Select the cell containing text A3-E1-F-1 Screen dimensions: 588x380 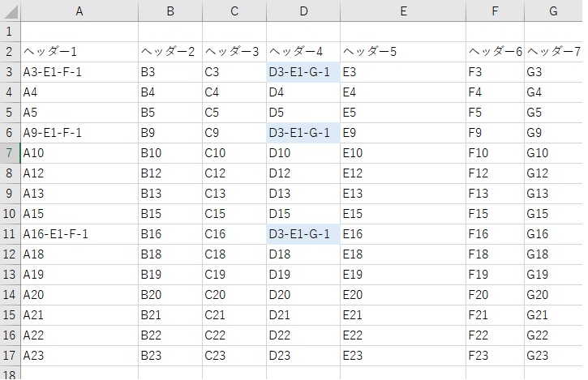pos(79,72)
